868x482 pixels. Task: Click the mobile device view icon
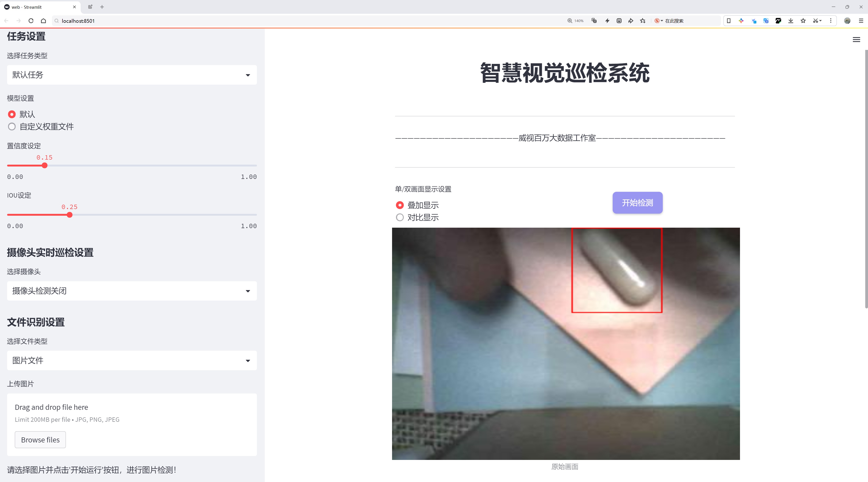pos(729,20)
